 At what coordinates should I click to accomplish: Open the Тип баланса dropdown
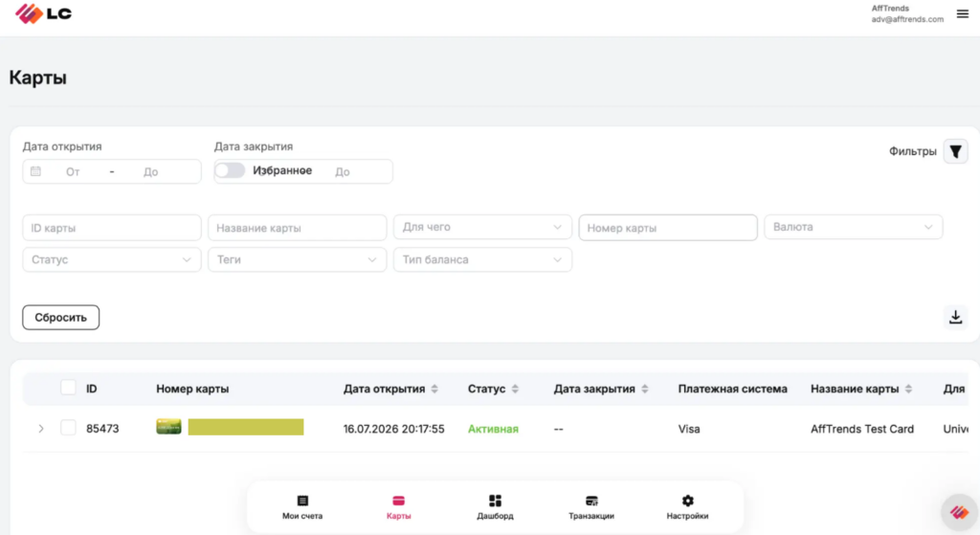(x=482, y=259)
